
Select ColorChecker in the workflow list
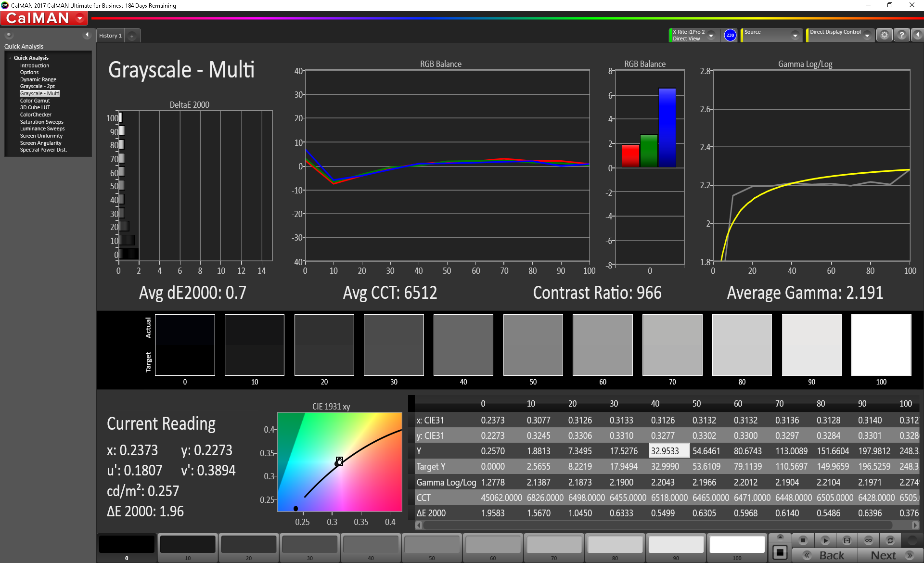coord(36,115)
